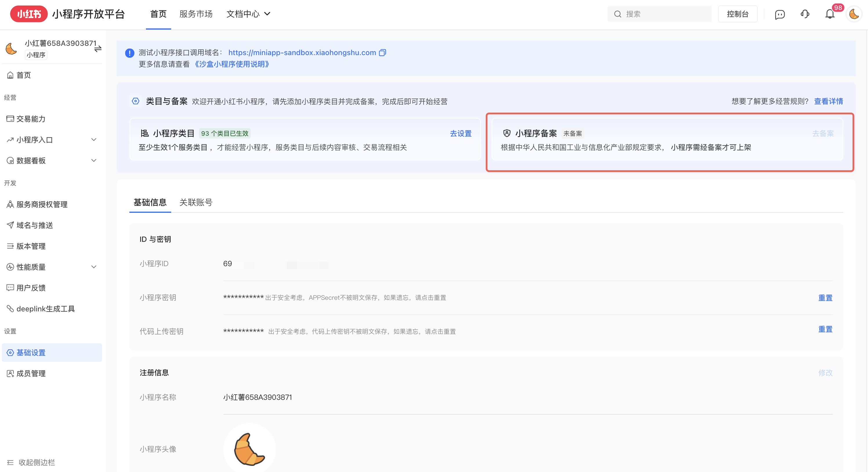Image resolution: width=868 pixels, height=472 pixels.
Task: Click the notification bell icon
Action: (x=830, y=14)
